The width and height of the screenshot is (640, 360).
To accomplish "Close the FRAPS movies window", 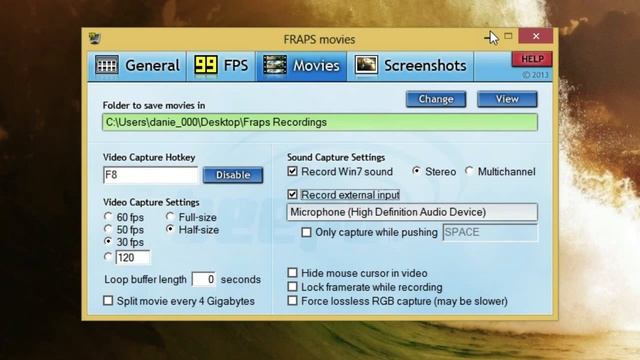I will [536, 36].
